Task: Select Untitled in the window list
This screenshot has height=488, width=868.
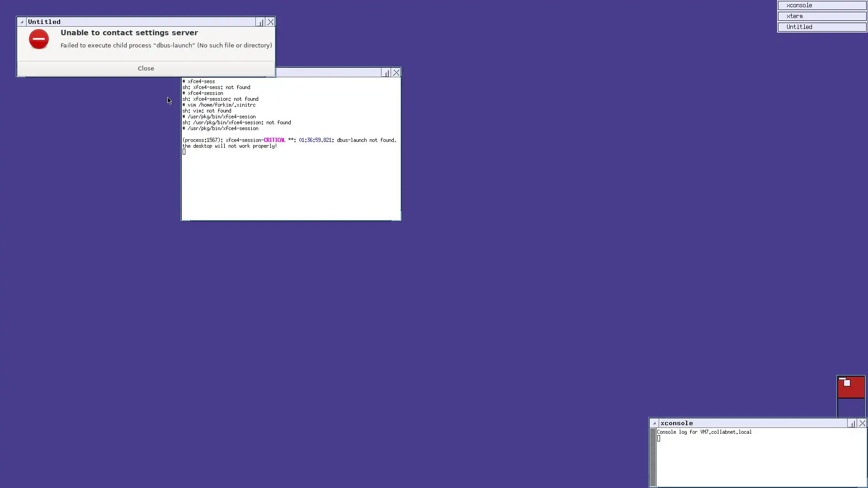Action: 822,27
